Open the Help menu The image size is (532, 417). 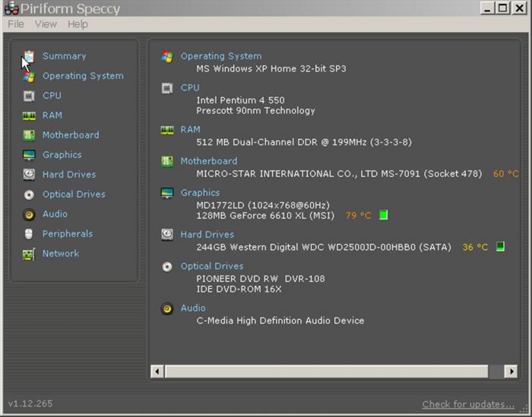pyautogui.click(x=78, y=24)
